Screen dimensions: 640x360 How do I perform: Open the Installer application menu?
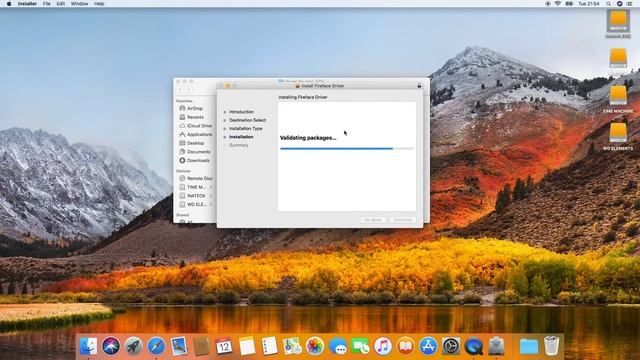[27, 4]
